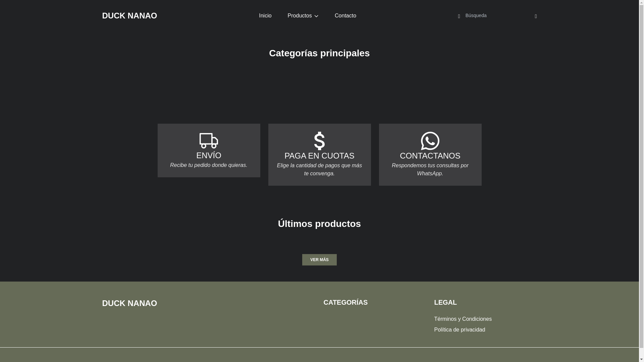Image resolution: width=644 pixels, height=362 pixels.
Task: Open the Inicio menu item
Action: click(x=265, y=16)
